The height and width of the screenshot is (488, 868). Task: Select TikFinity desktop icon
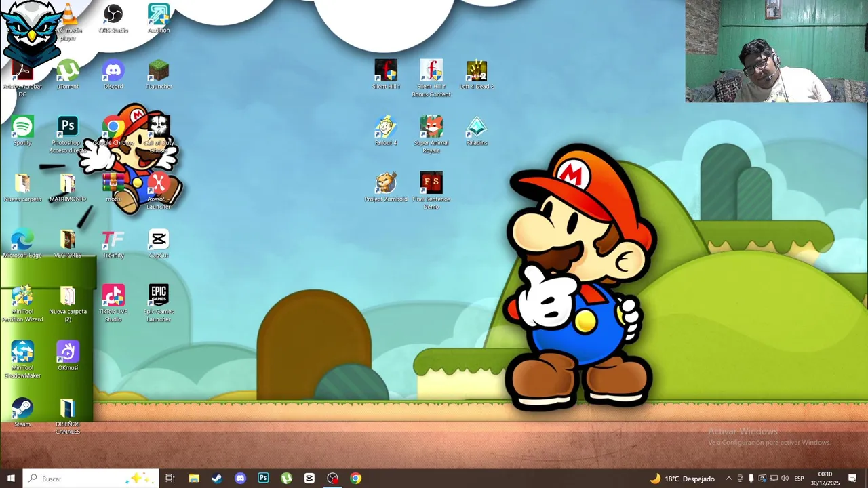point(113,243)
